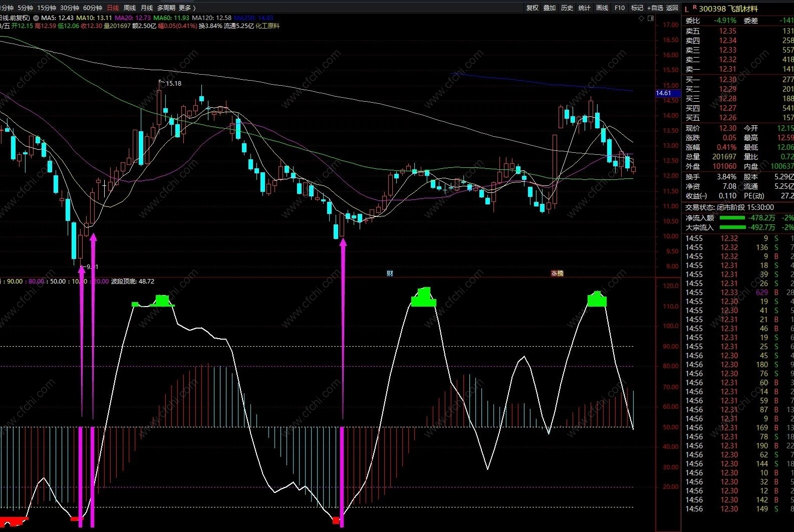Image resolution: width=794 pixels, height=532 pixels.
Task: Switch to the 60分钟 period
Action: coord(92,8)
